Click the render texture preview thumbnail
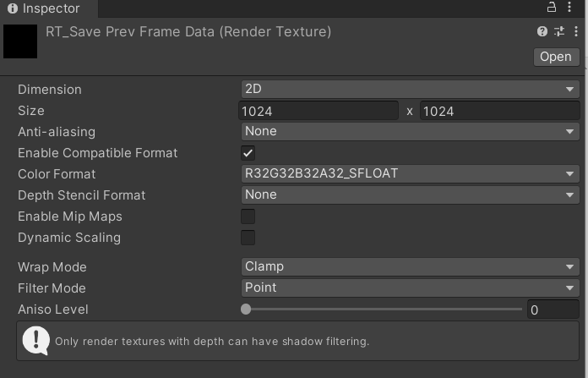 [20, 41]
